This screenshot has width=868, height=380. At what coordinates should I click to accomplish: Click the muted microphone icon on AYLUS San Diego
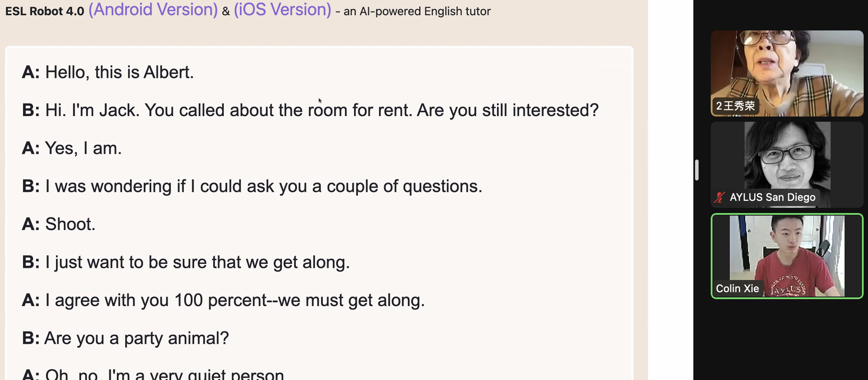tap(720, 197)
